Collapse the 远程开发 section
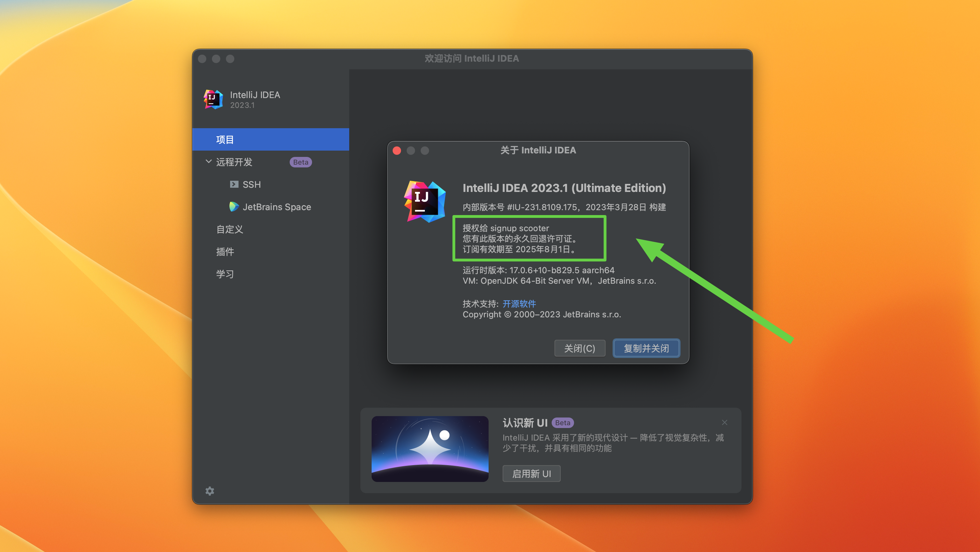The width and height of the screenshot is (980, 552). 208,161
